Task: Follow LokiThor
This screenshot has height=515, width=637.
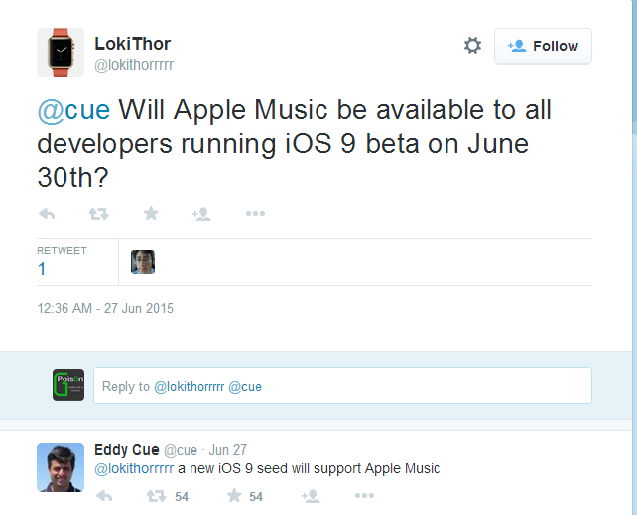Action: (x=543, y=46)
